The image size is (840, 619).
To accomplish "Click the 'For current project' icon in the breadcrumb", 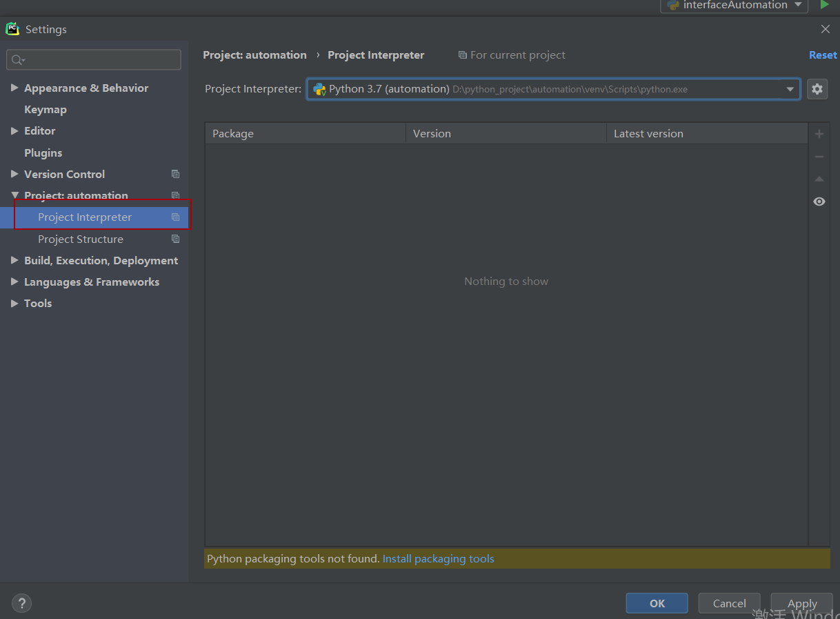I will (x=462, y=55).
